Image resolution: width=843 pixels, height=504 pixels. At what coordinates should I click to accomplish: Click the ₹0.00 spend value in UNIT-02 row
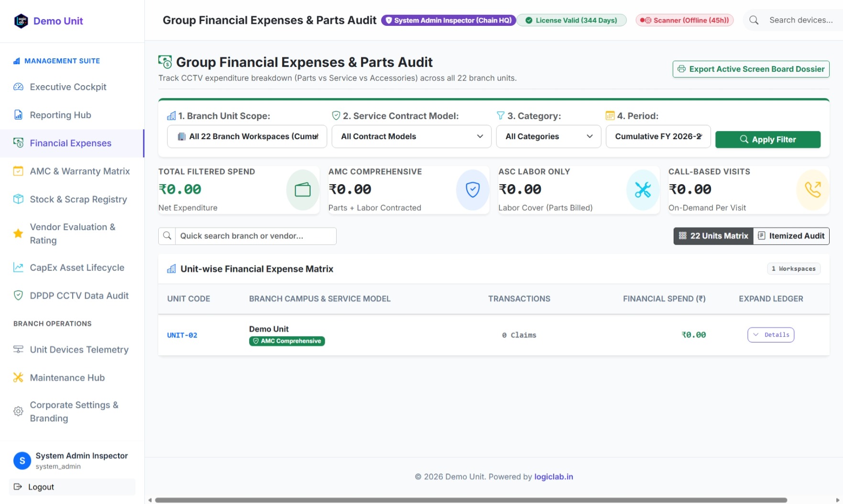click(x=694, y=335)
